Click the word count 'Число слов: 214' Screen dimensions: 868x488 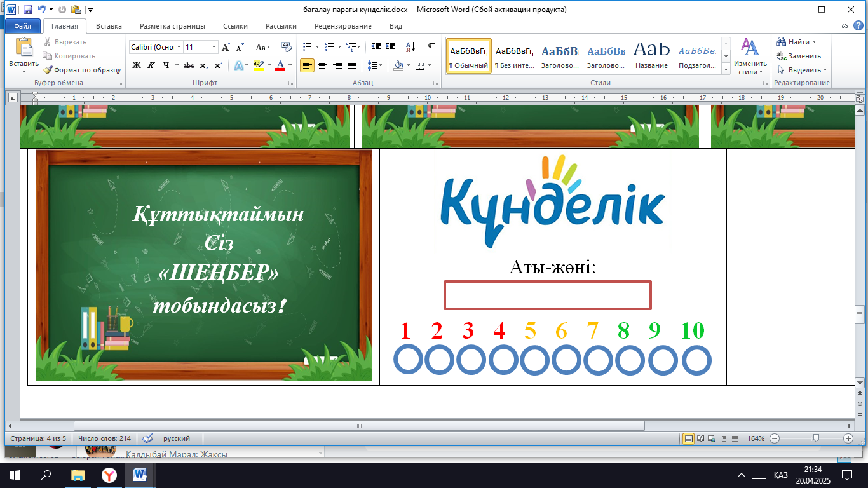click(104, 438)
